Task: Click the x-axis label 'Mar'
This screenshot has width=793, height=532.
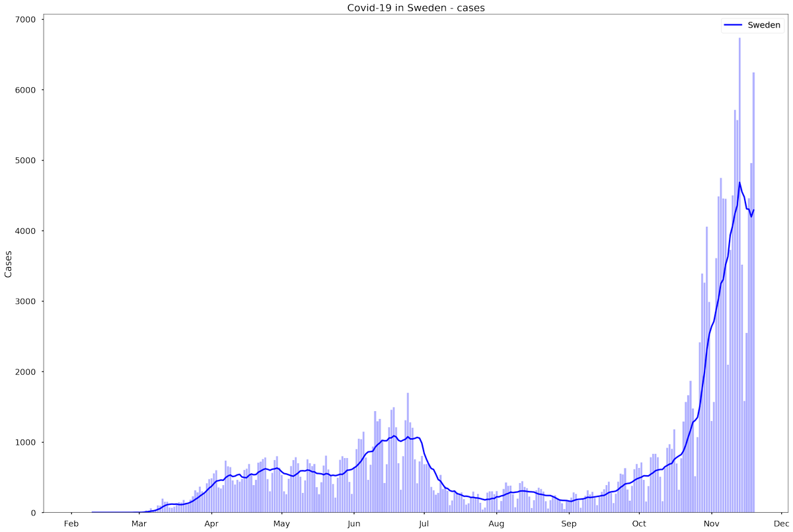Action: pyautogui.click(x=139, y=524)
